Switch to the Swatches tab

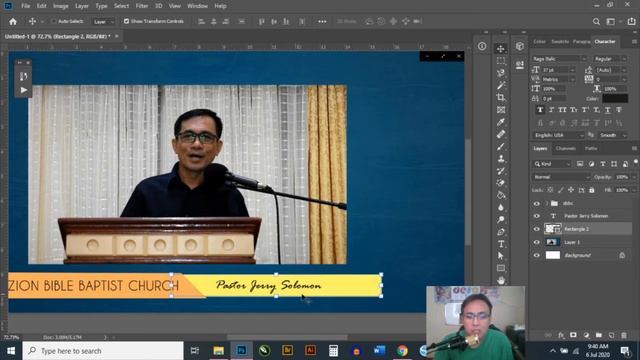[x=560, y=42]
